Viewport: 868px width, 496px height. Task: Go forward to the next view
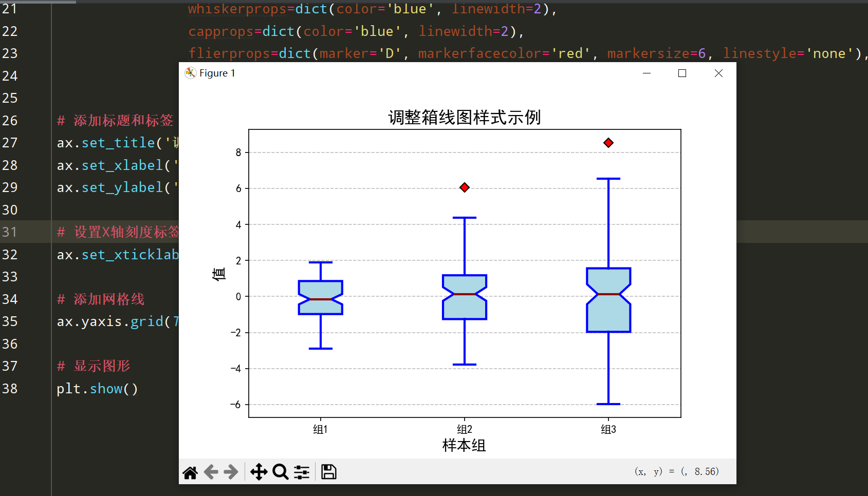(x=231, y=472)
